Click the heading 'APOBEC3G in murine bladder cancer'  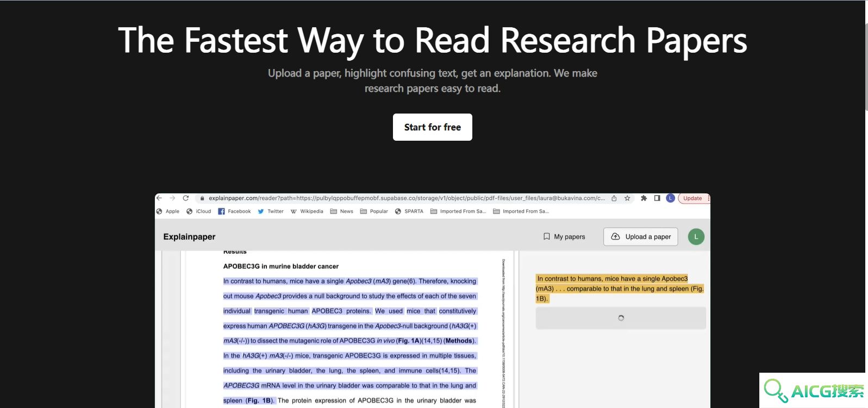click(x=280, y=266)
